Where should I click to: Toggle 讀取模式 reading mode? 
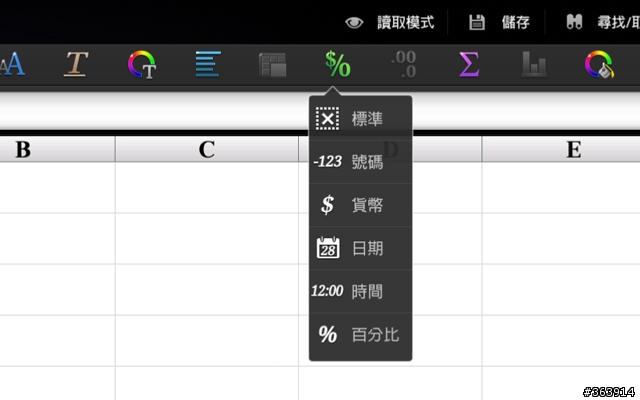click(x=389, y=22)
